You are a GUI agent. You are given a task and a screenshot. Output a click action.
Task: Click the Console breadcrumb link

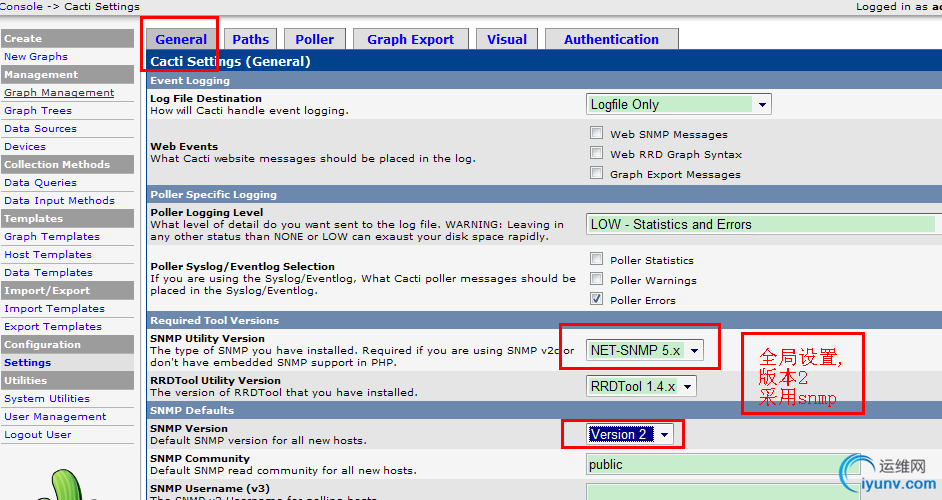[21, 7]
